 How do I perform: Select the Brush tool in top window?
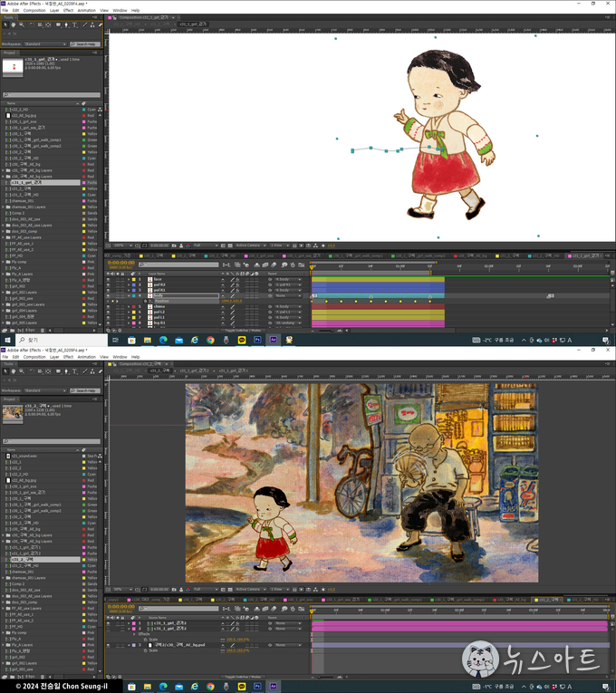(85, 25)
